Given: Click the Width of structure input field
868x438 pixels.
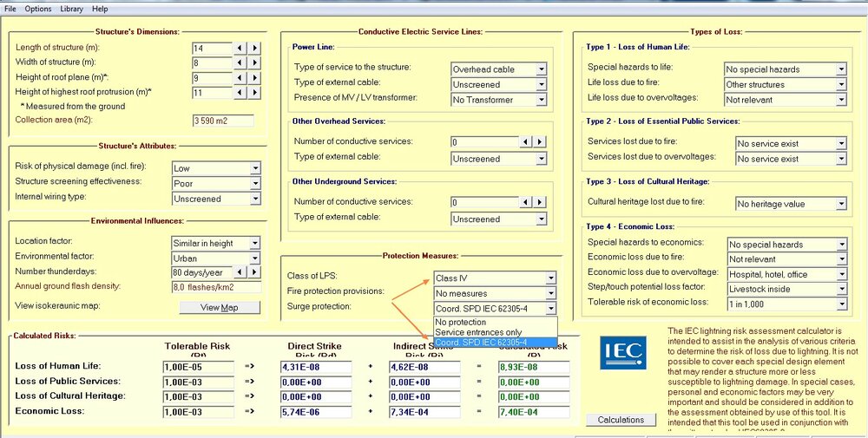Looking at the screenshot, I should [212, 63].
